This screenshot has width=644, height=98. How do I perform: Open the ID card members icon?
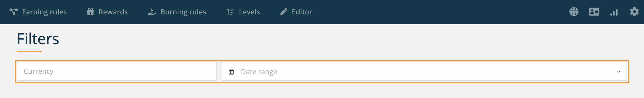[594, 12]
